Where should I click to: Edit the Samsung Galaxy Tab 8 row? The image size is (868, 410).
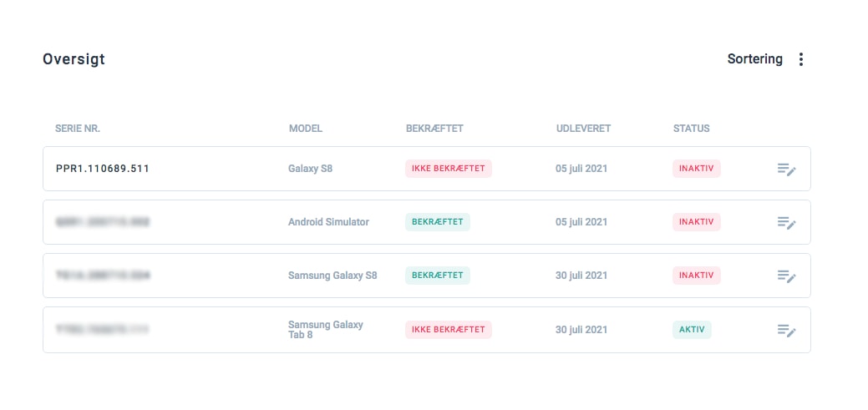point(786,330)
